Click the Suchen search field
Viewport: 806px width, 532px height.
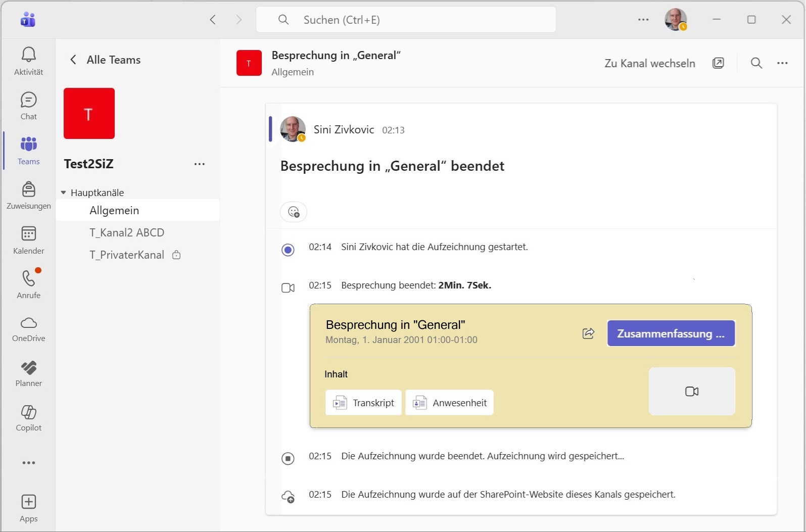tap(406, 20)
